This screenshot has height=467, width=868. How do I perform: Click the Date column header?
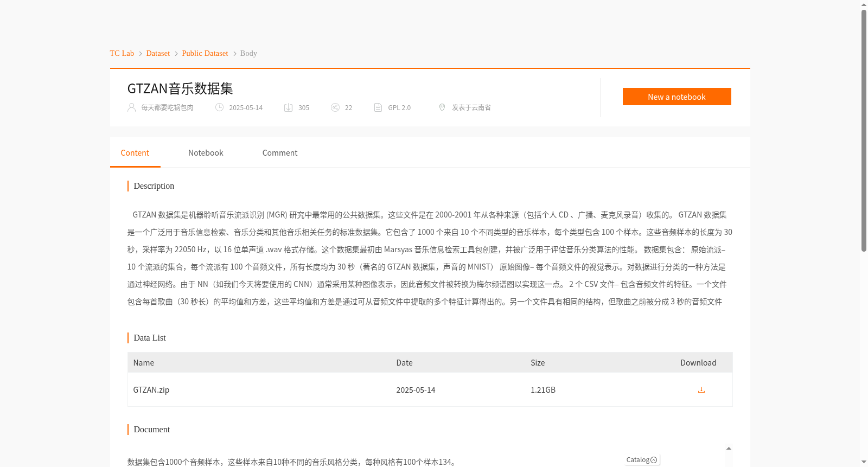[404, 363]
